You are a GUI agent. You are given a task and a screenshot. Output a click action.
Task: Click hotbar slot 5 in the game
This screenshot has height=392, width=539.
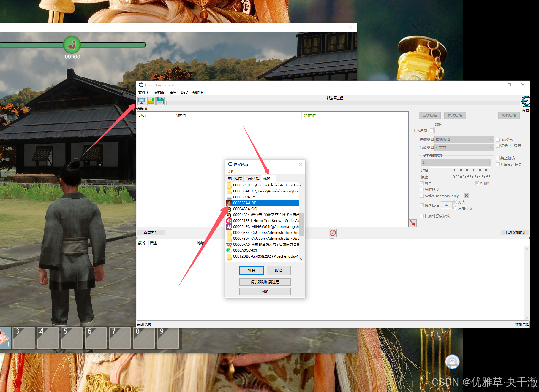[x=72, y=338]
